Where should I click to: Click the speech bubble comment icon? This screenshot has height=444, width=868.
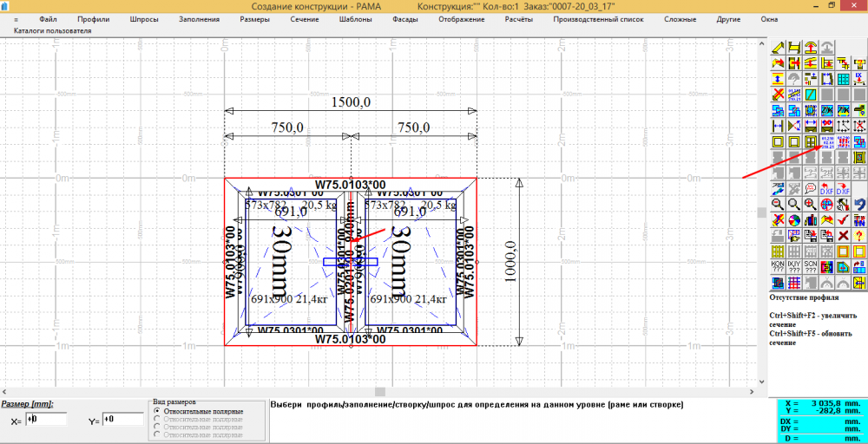pyautogui.click(x=811, y=188)
